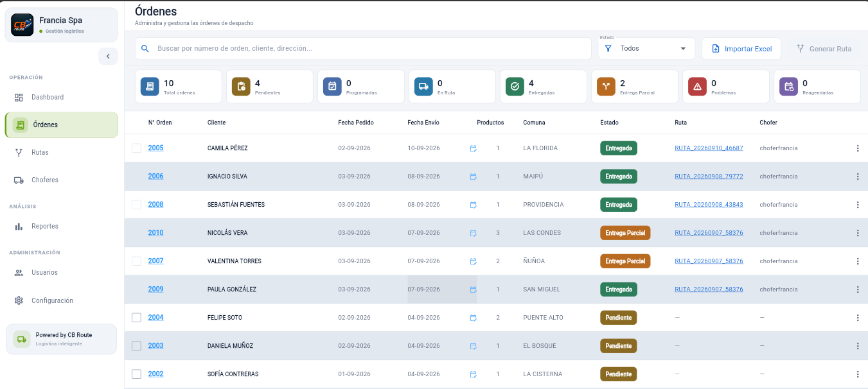Click the En Ruta truck card icon
Image resolution: width=868 pixels, height=389 pixels.
pos(423,87)
